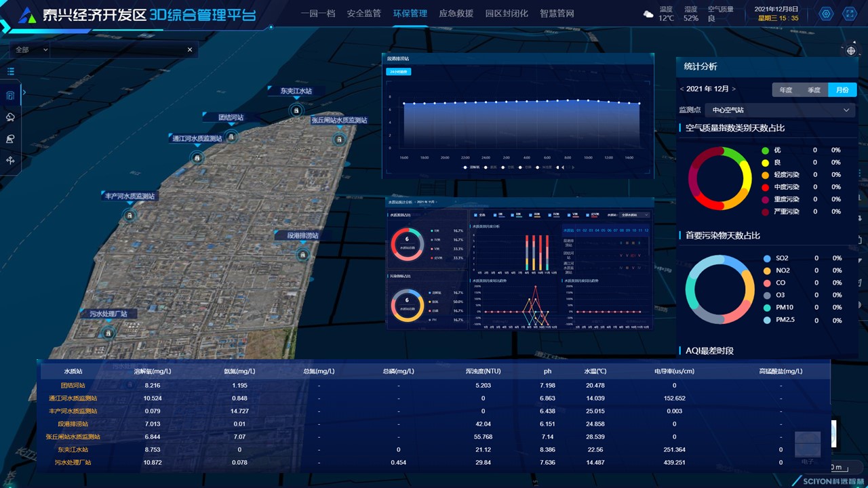This screenshot has width=868, height=488.
Task: Open the 应急救援 menu tab
Action: [x=456, y=14]
